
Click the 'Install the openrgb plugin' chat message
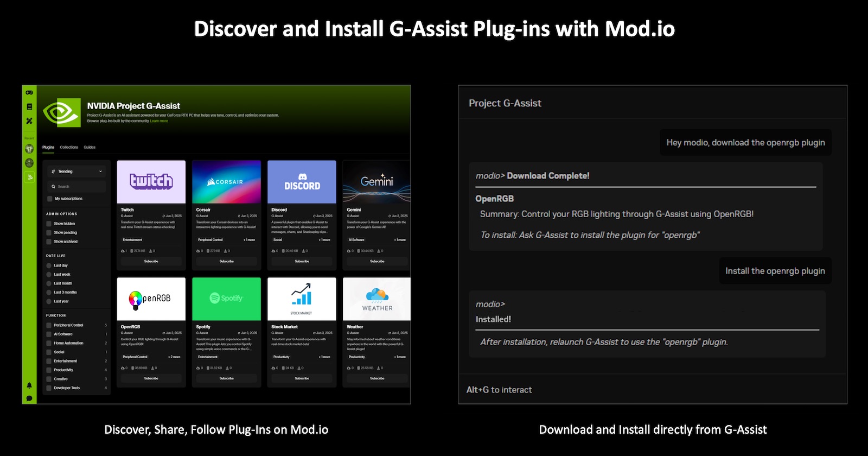775,271
